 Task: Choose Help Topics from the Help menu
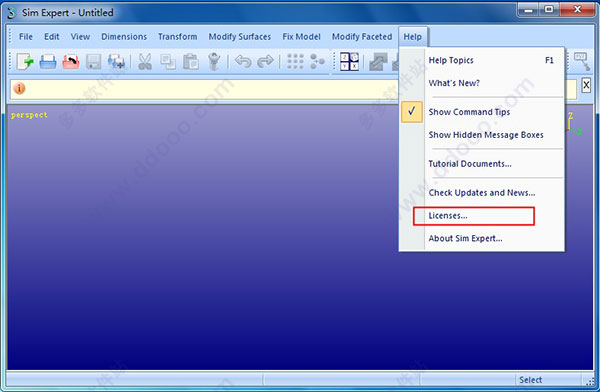coord(482,60)
